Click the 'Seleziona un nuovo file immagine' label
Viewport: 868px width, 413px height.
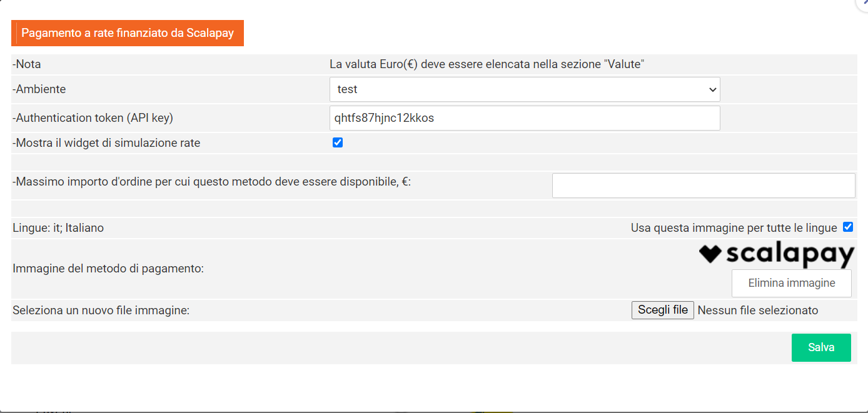(x=101, y=311)
